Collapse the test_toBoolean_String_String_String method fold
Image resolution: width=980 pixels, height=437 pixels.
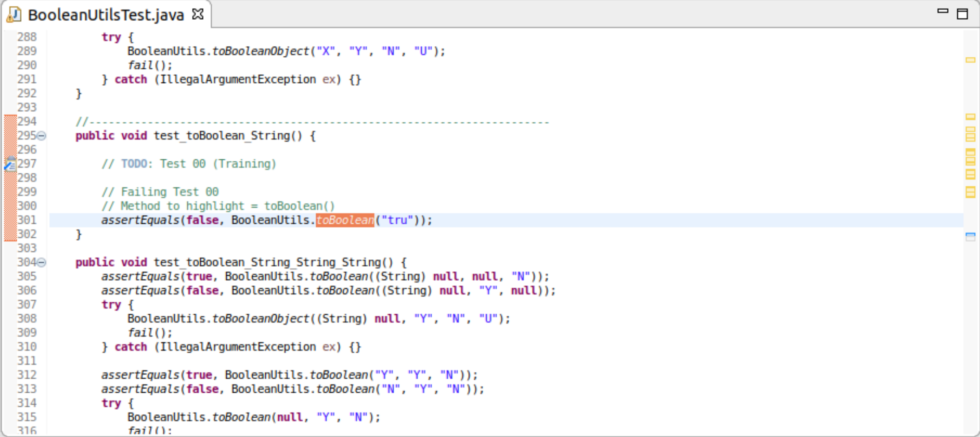(x=42, y=262)
